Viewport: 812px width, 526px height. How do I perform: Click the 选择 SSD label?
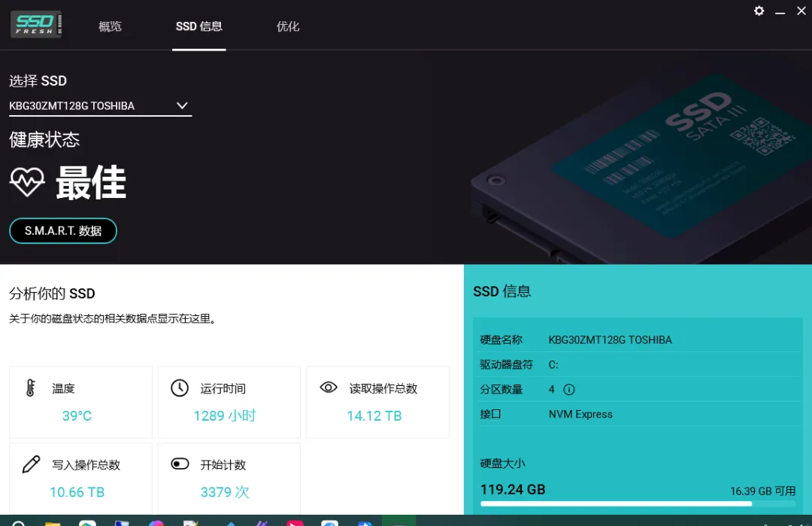pos(38,81)
